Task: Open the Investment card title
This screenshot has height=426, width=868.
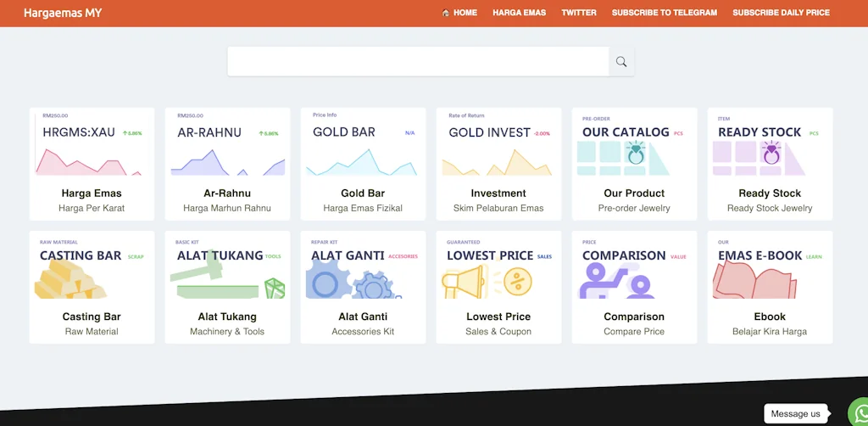Action: [x=498, y=193]
